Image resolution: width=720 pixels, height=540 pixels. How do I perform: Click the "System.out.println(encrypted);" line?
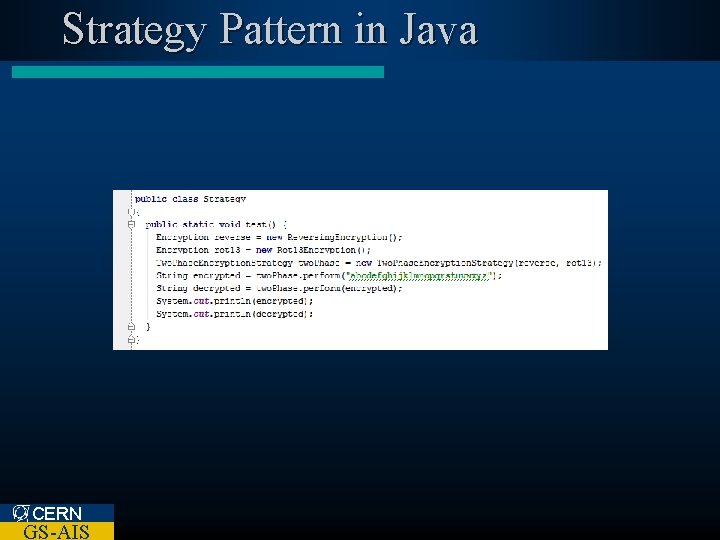tap(234, 301)
